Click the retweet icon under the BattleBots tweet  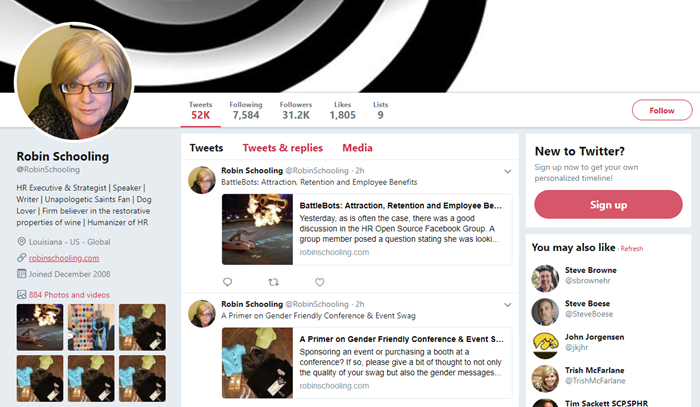point(274,282)
